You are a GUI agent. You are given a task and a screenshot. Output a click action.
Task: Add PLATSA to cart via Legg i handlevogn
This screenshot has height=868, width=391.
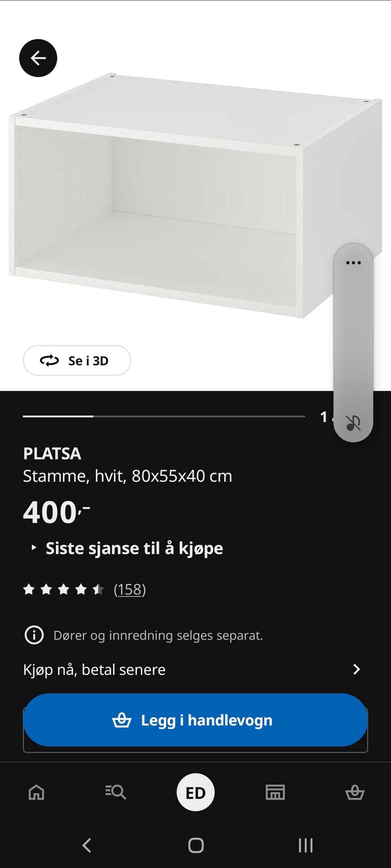[x=195, y=720]
